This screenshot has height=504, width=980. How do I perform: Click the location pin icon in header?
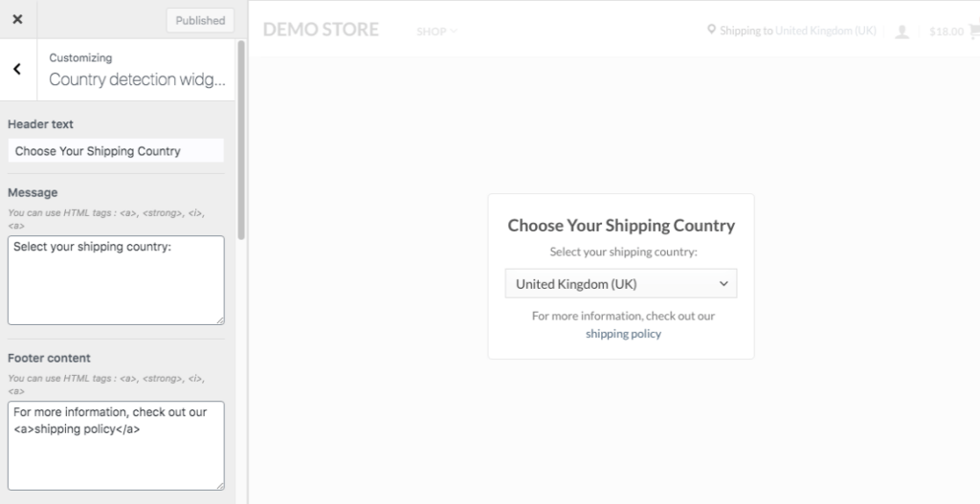(711, 31)
